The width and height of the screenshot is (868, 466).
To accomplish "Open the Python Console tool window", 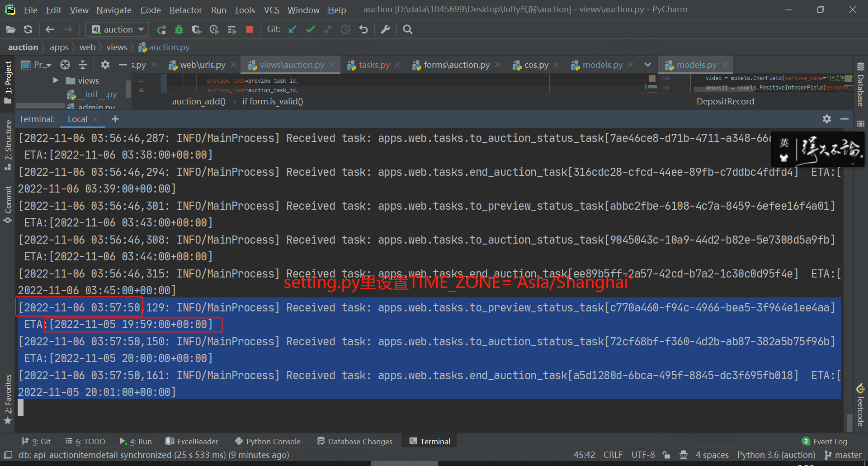I will pos(268,442).
